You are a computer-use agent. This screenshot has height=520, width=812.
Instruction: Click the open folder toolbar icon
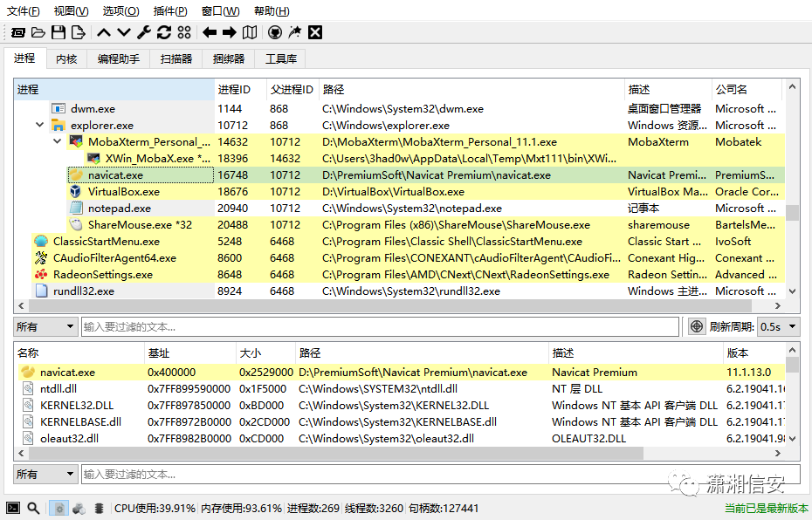tap(38, 32)
